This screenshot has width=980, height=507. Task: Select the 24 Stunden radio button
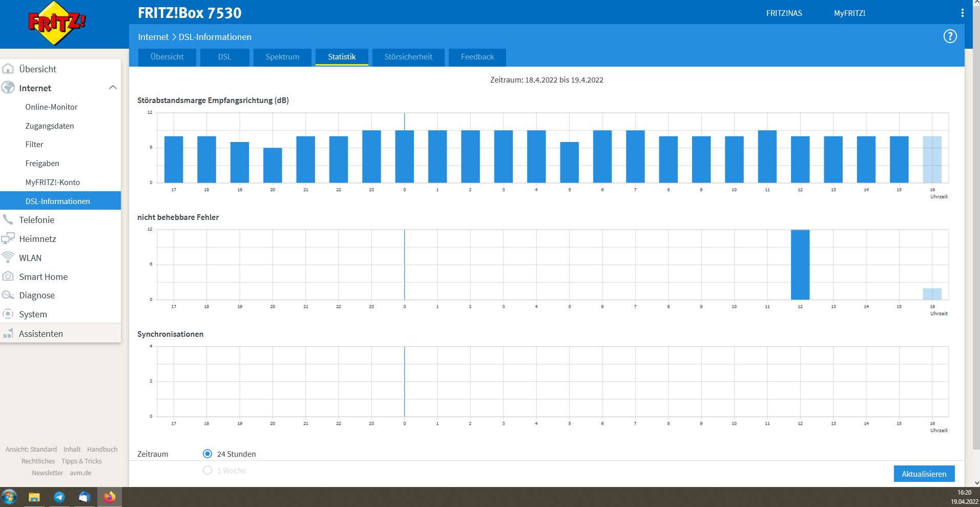(x=207, y=454)
